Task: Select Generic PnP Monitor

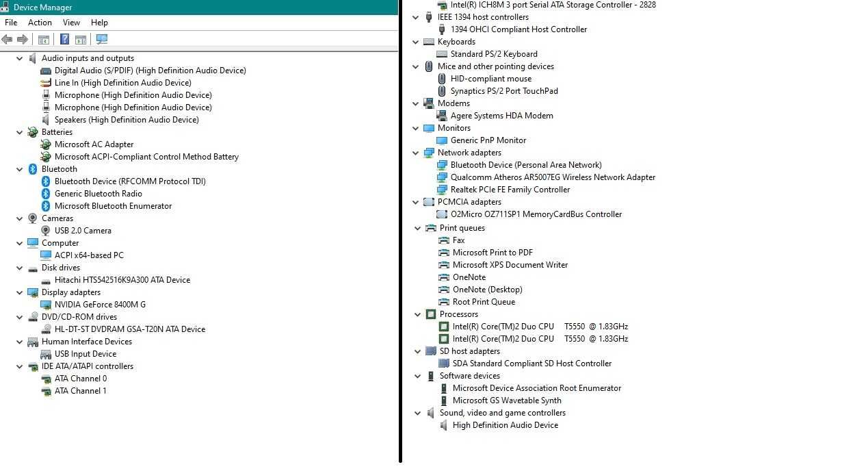Action: (x=488, y=140)
